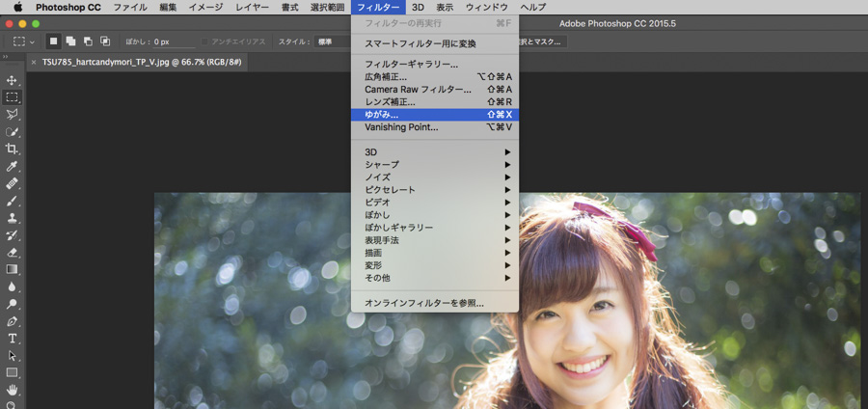Choose Subtract from Selection mode icon
868x409 pixels.
88,41
